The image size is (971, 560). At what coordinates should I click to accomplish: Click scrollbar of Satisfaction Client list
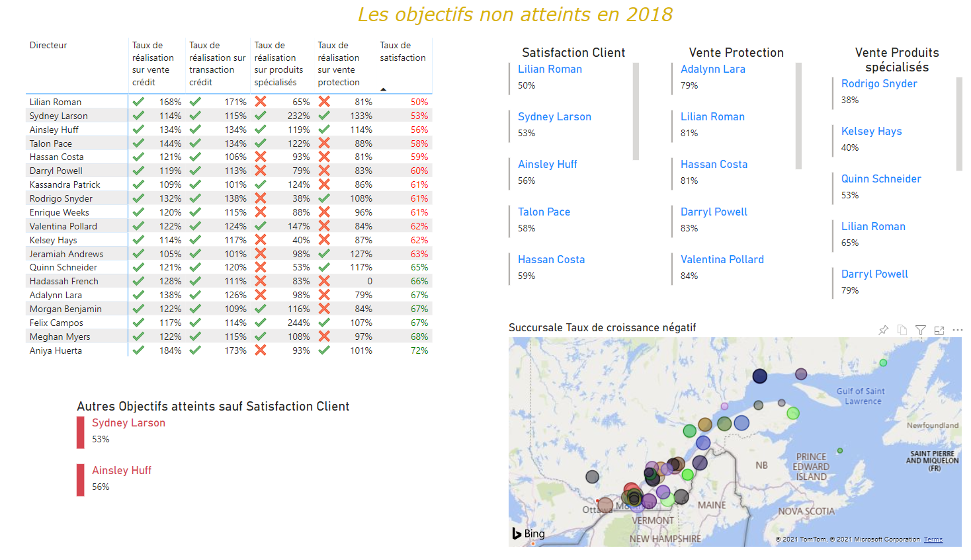(x=636, y=111)
